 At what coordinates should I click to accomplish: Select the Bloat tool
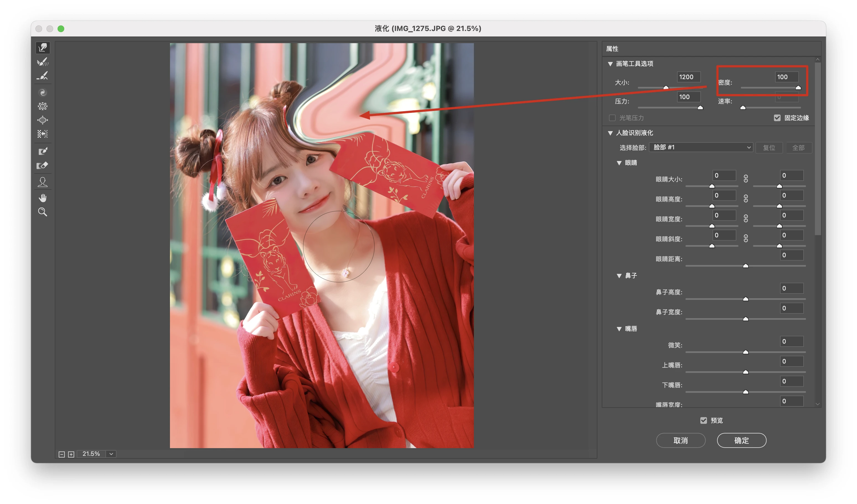[x=43, y=120]
